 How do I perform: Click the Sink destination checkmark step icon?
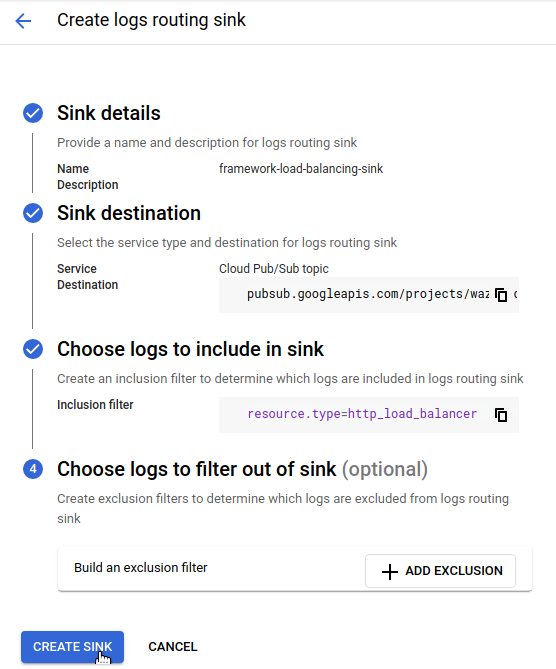tap(33, 213)
